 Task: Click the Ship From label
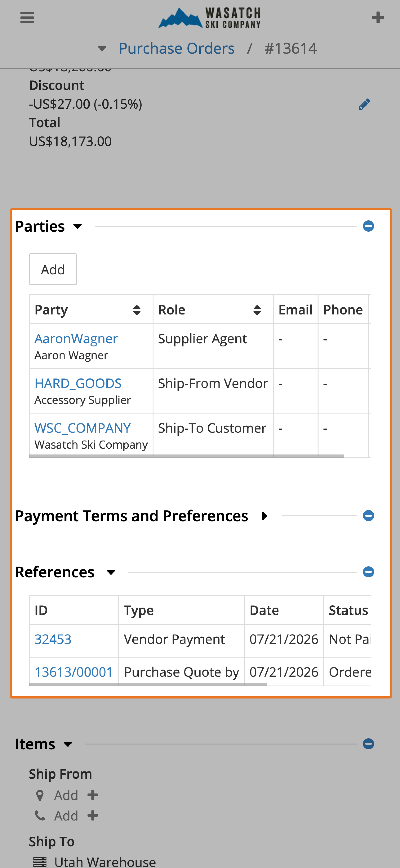click(x=60, y=774)
